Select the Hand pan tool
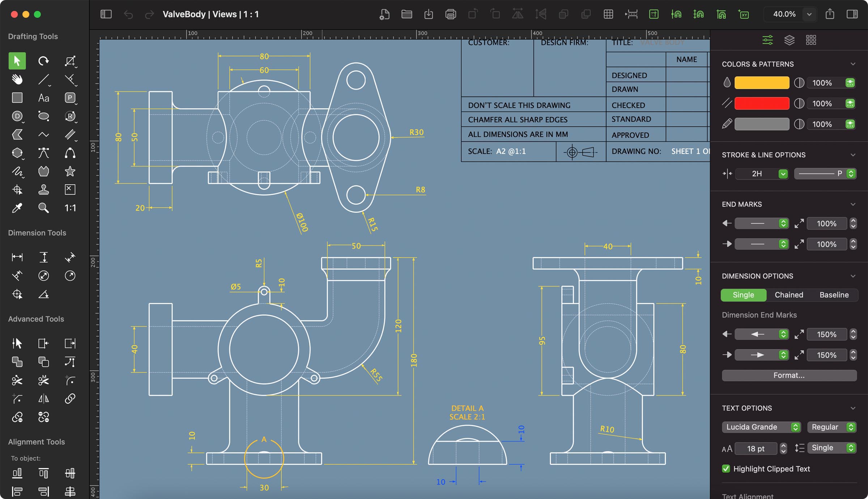 point(17,79)
